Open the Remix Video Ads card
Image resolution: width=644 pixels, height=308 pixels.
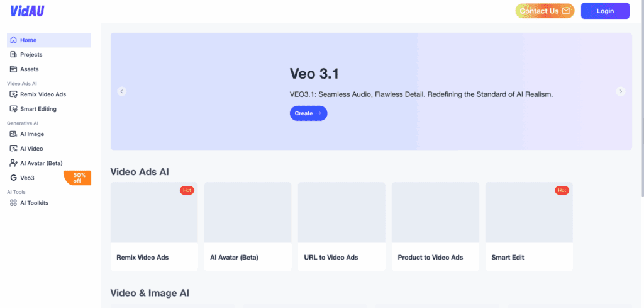[154, 227]
